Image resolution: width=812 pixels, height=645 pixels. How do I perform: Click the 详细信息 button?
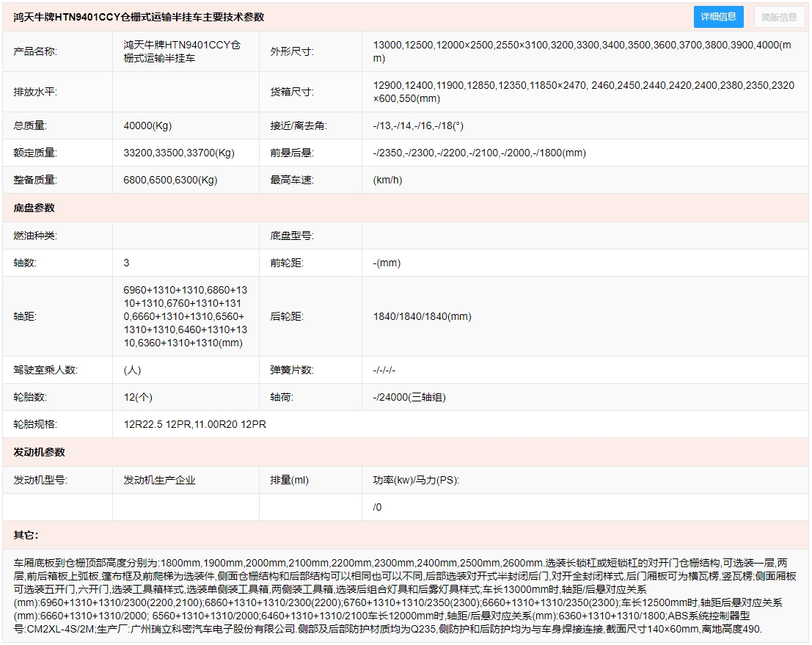pyautogui.click(x=718, y=17)
